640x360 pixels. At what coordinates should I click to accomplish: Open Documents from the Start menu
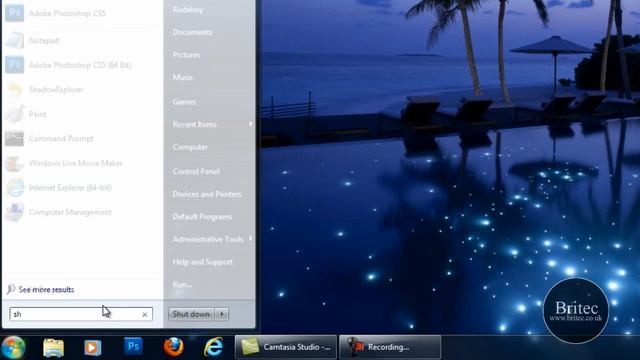[192, 32]
